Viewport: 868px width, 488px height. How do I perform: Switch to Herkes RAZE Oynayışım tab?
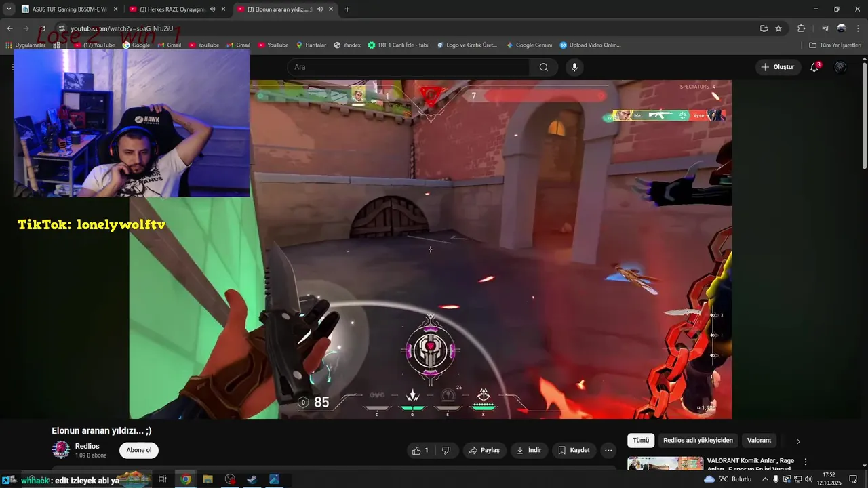point(178,9)
